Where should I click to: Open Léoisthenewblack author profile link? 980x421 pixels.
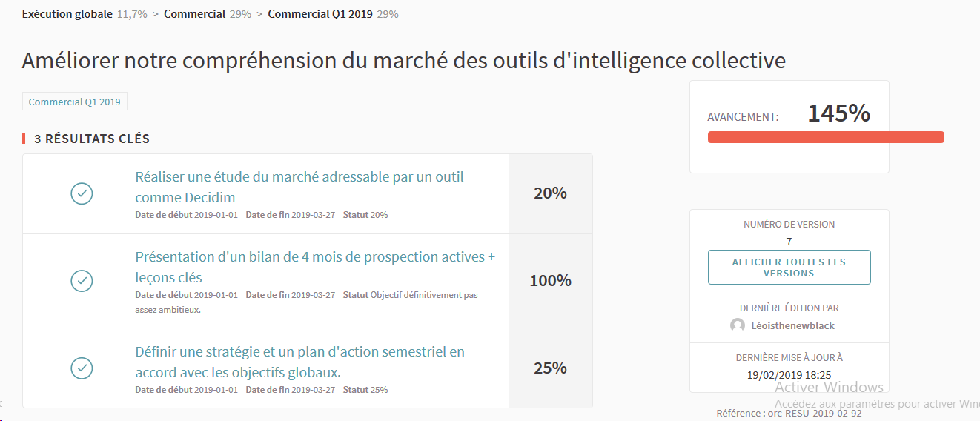pos(792,325)
